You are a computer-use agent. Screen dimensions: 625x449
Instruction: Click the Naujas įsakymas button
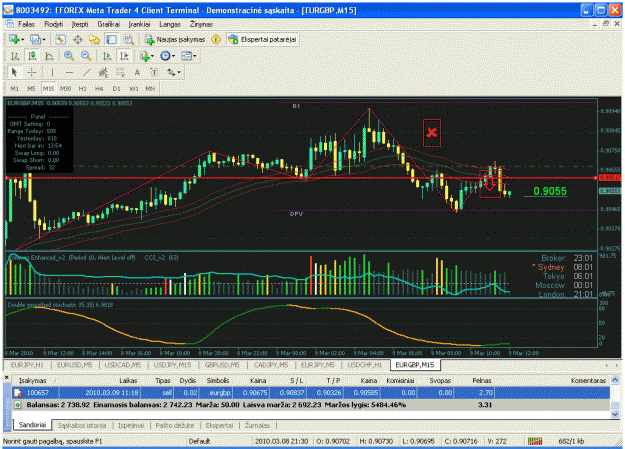pyautogui.click(x=175, y=39)
